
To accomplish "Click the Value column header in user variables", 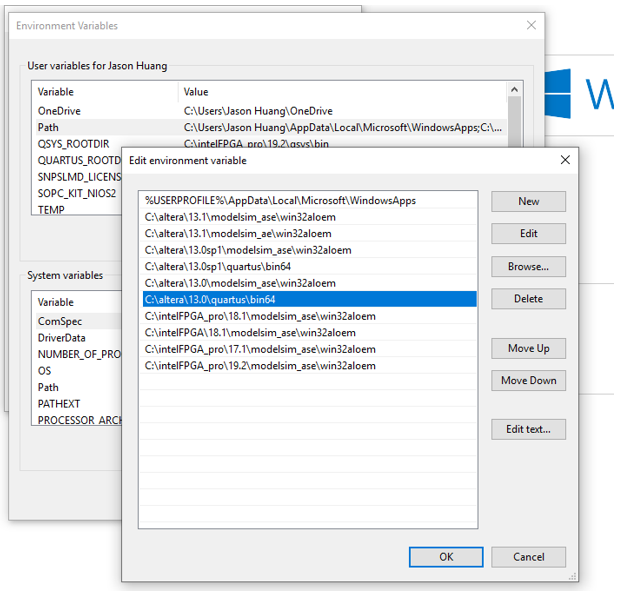I will coord(342,92).
